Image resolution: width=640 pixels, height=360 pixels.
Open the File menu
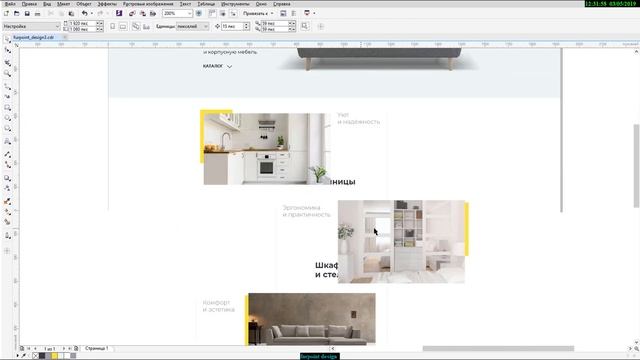[10, 4]
